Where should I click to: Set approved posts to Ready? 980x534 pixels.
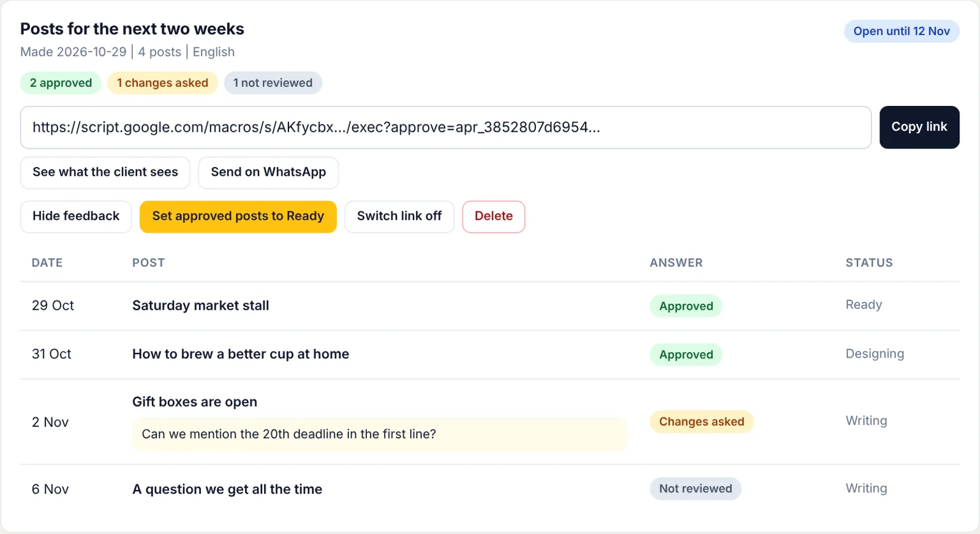tap(238, 217)
